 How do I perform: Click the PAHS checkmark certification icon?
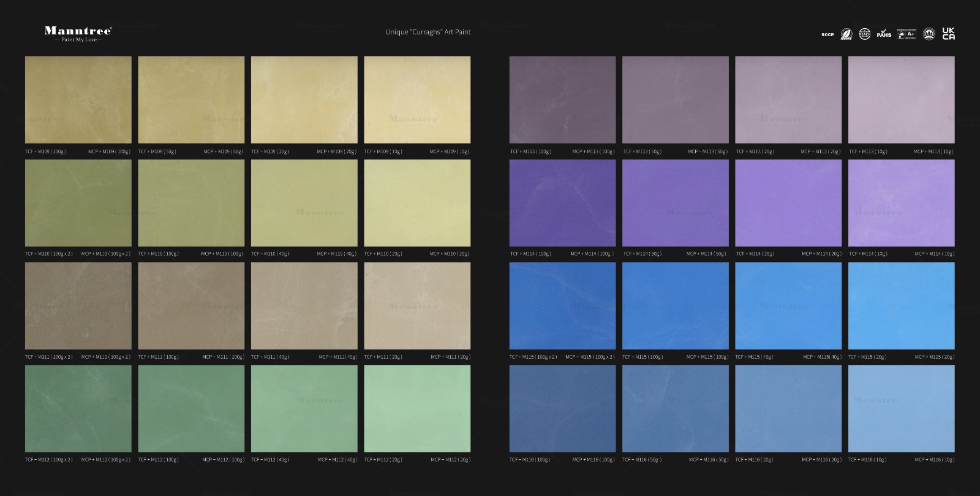(x=884, y=34)
